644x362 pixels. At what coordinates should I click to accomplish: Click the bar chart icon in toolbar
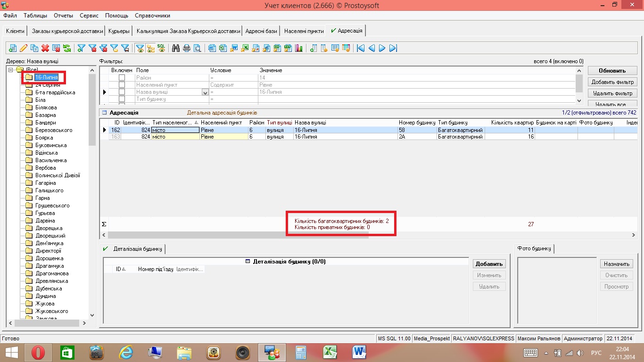click(298, 48)
